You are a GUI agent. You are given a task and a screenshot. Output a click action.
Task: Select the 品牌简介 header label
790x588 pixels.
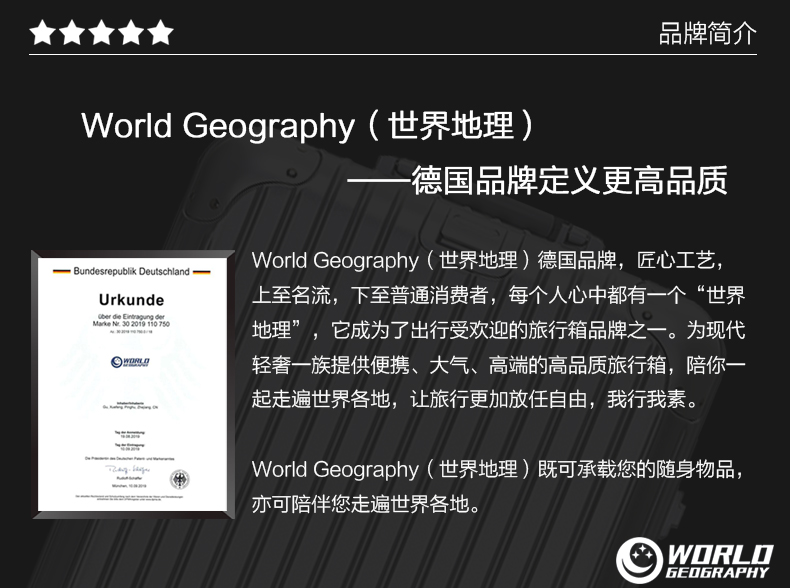coord(707,34)
